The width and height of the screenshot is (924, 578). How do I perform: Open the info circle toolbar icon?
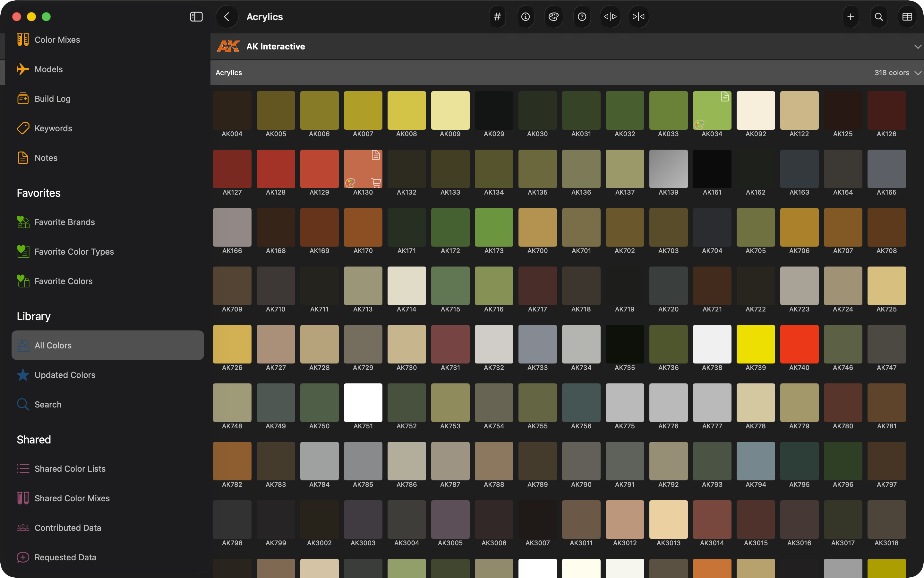tap(526, 17)
